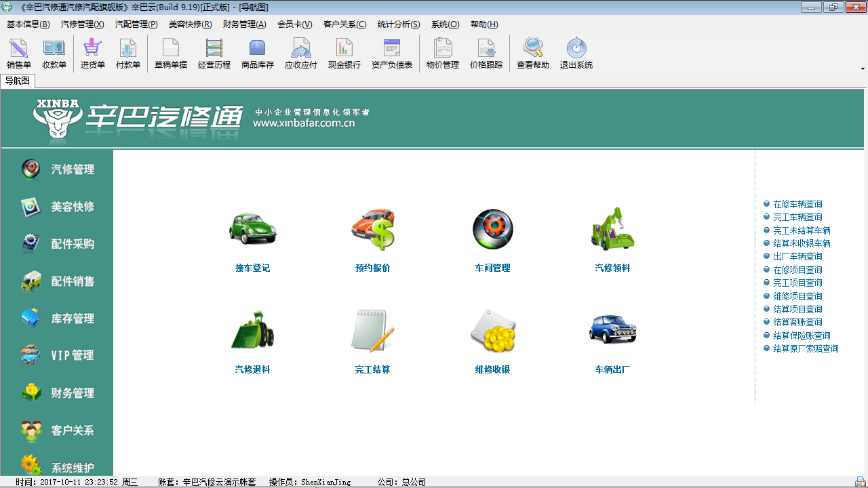
Task: Select 配件采购 in the sidebar
Action: tap(58, 244)
